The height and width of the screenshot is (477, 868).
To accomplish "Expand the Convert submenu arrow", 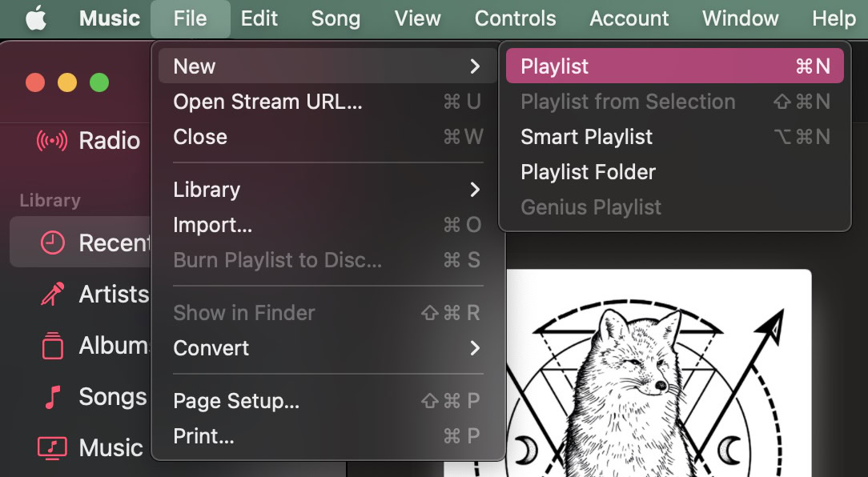I will coord(475,348).
